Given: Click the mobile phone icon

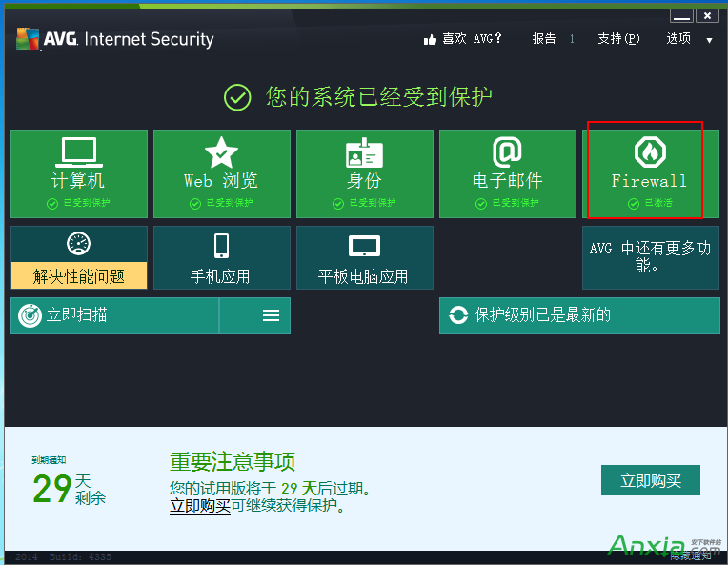Looking at the screenshot, I should (221, 246).
